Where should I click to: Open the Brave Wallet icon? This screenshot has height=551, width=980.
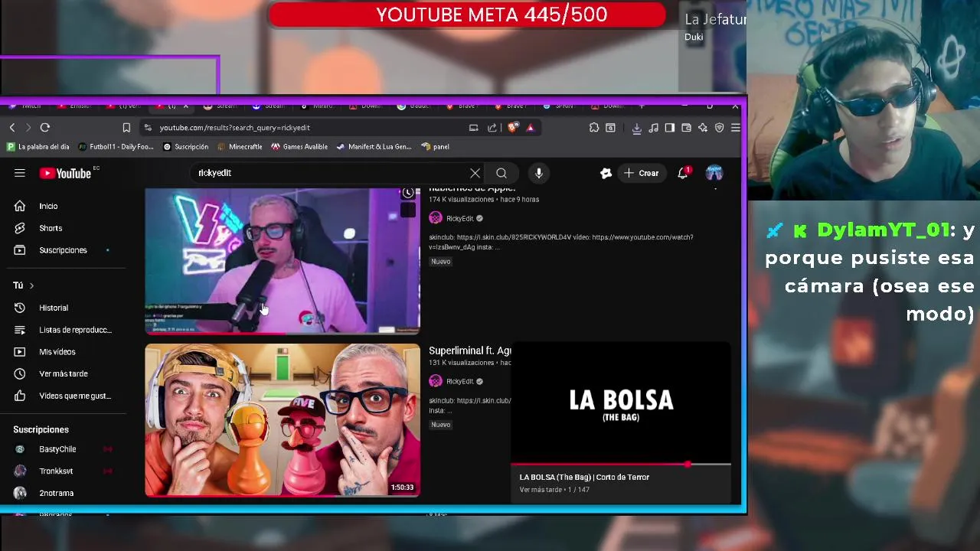tap(686, 128)
